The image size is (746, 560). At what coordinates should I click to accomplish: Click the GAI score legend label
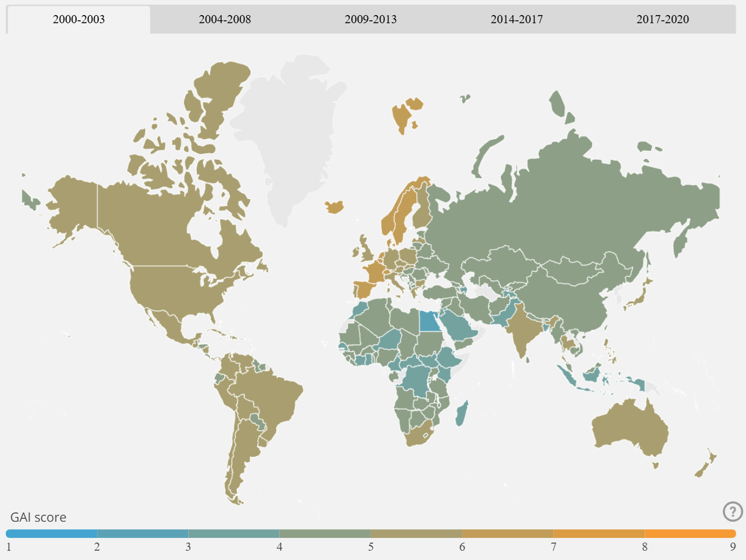[x=38, y=517]
